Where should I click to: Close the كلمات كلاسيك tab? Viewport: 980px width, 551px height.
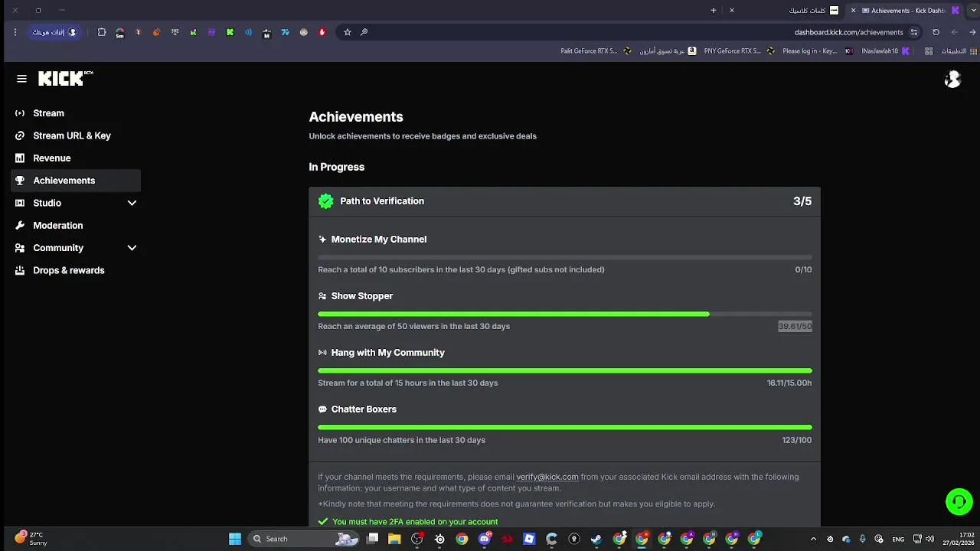732,10
